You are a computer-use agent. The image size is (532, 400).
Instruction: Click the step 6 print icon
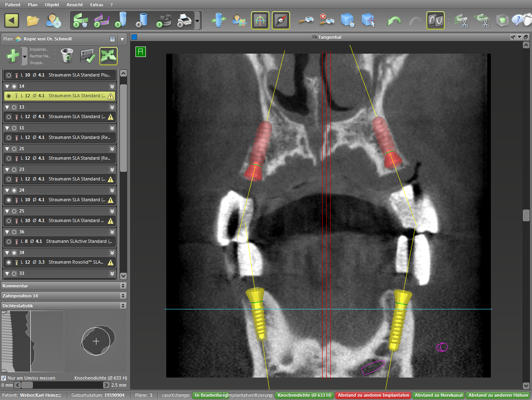coord(184,20)
